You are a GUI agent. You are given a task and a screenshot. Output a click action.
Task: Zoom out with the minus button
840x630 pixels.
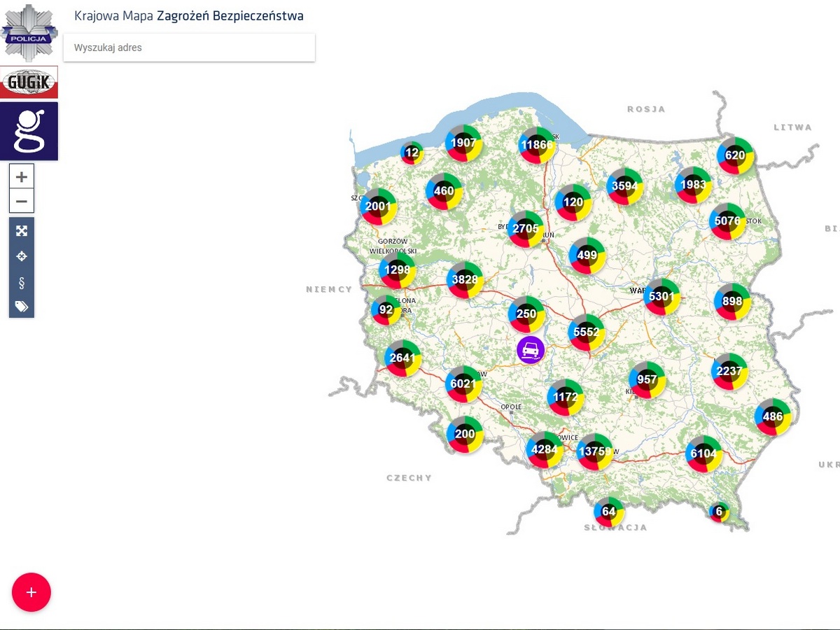pos(22,202)
